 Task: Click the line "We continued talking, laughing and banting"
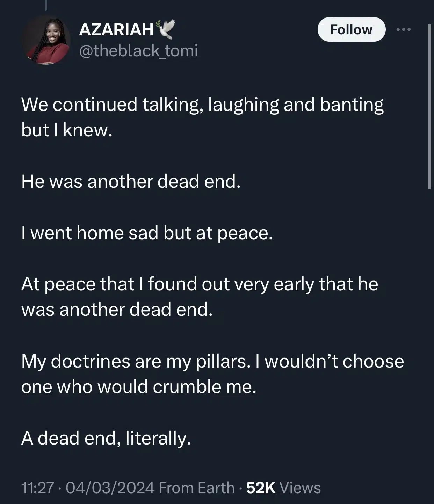click(x=202, y=105)
